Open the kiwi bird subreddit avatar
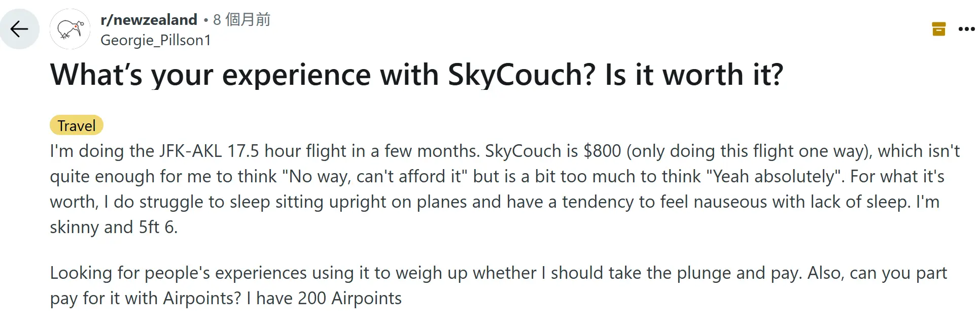This screenshot has height=325, width=980. [x=70, y=29]
